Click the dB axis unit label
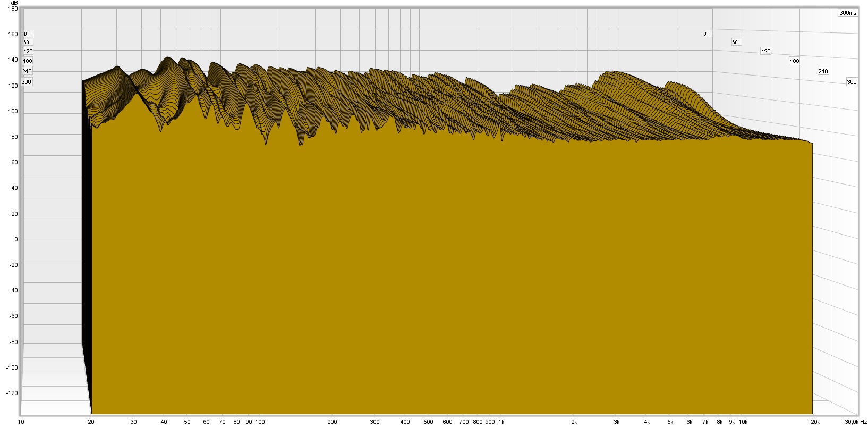868x427 pixels. (x=14, y=3)
